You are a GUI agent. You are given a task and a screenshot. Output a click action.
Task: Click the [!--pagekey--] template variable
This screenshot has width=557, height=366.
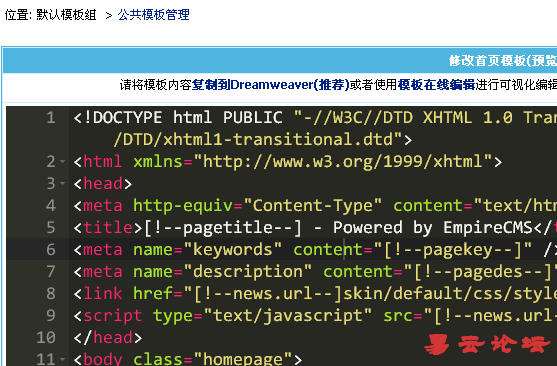point(452,250)
